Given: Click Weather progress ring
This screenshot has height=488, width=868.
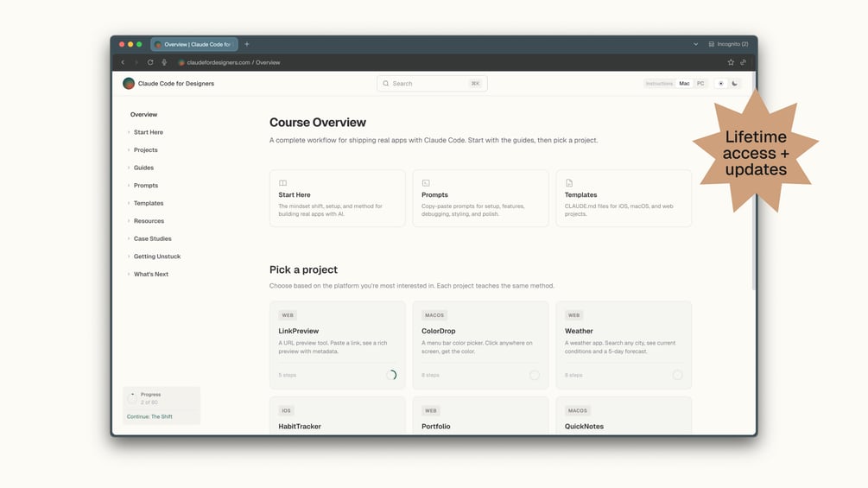Looking at the screenshot, I should coord(678,375).
